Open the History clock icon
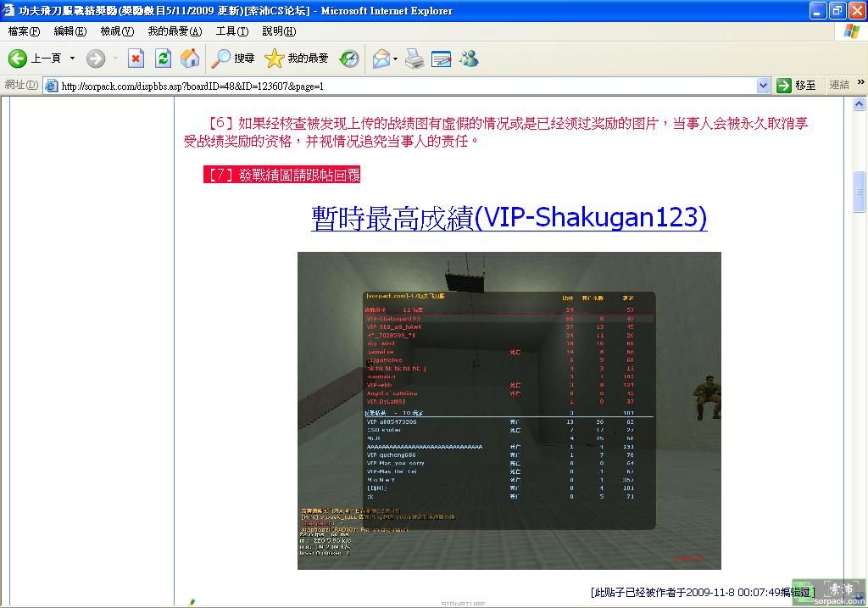The height and width of the screenshot is (608, 868). coord(349,59)
